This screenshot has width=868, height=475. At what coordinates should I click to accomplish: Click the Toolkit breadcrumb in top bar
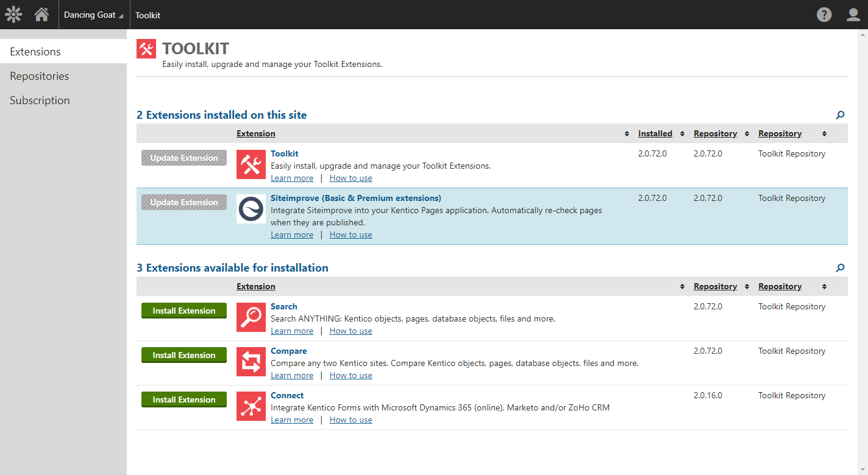click(148, 15)
